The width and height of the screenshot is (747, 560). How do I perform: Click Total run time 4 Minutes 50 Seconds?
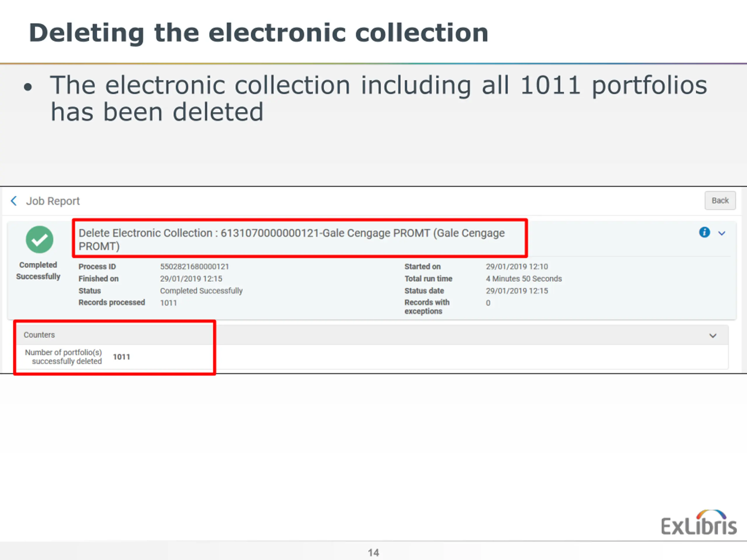coord(524,279)
